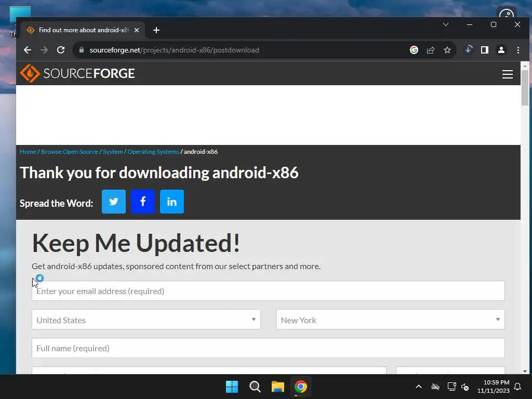The height and width of the screenshot is (399, 532).
Task: Click the scrollbar down arrow
Action: pos(525,371)
